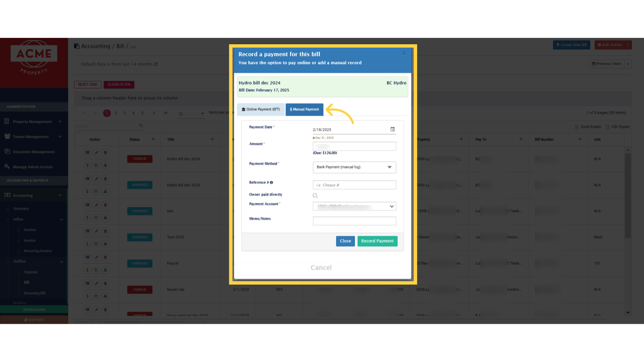Screen dimensions: 644x362
Task: Expand the Payment Account dropdown
Action: (354, 206)
